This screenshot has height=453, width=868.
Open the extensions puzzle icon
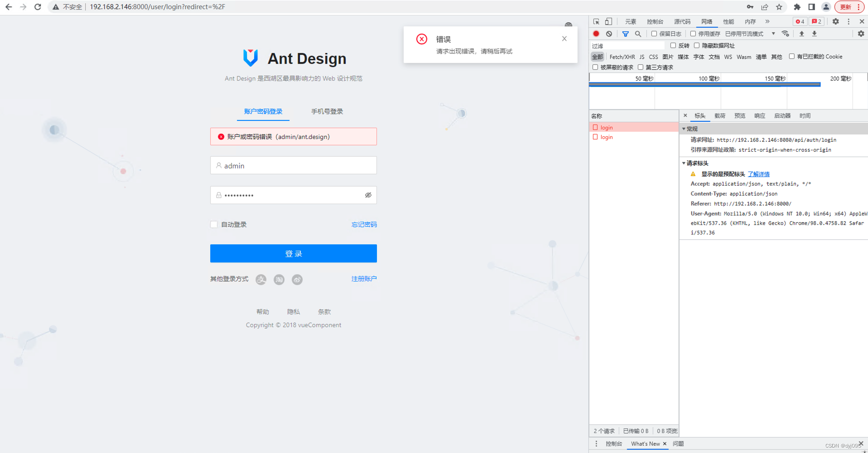point(797,7)
